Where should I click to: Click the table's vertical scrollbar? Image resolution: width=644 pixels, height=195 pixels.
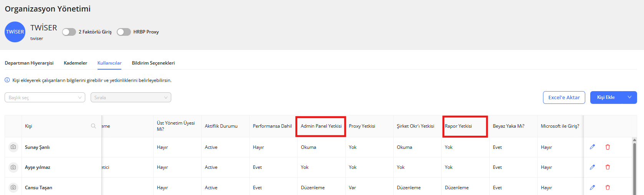635,165
